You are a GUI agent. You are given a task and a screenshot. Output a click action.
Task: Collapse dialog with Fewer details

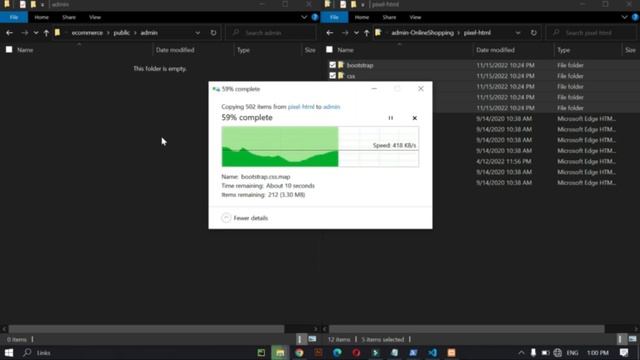(x=245, y=218)
